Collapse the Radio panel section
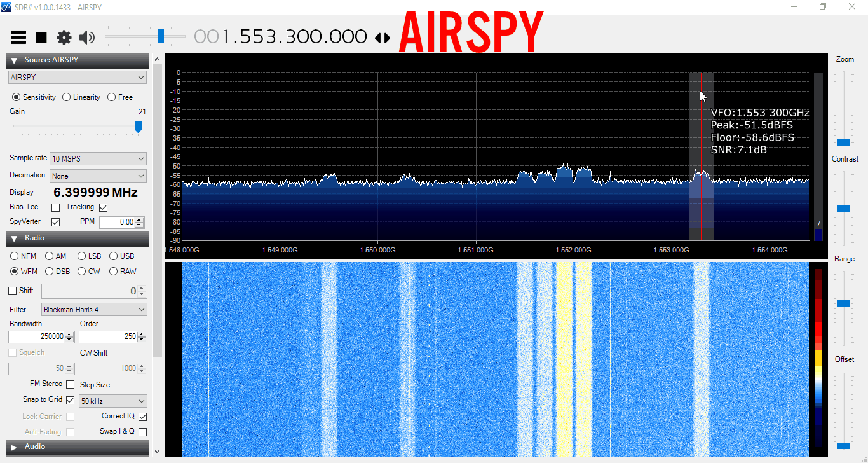 click(x=14, y=238)
